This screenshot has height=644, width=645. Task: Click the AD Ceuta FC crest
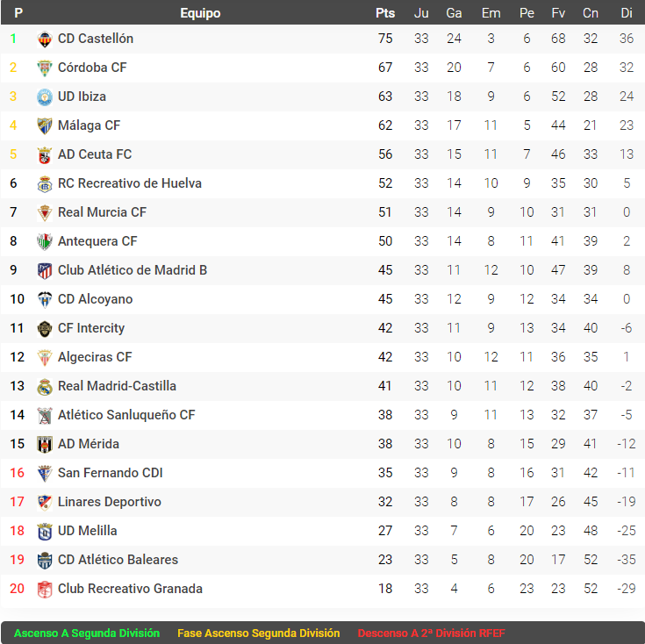[x=45, y=154]
